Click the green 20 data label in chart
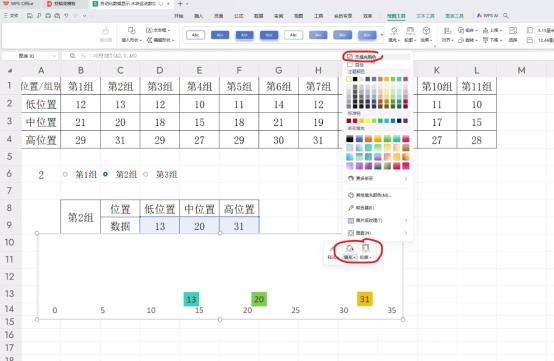This screenshot has height=361, width=554. pyautogui.click(x=259, y=299)
